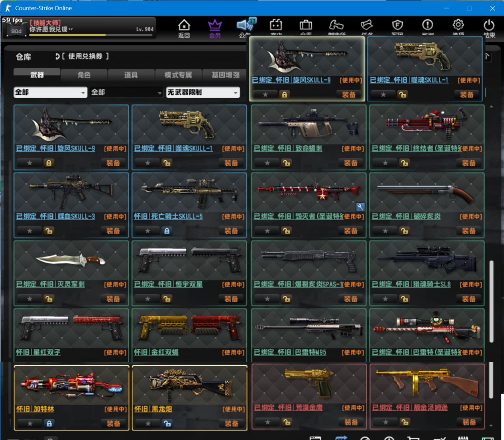This screenshot has width=504, height=440.
Task: Toggle favorite star on 致命蝎刺
Action: pos(267,163)
